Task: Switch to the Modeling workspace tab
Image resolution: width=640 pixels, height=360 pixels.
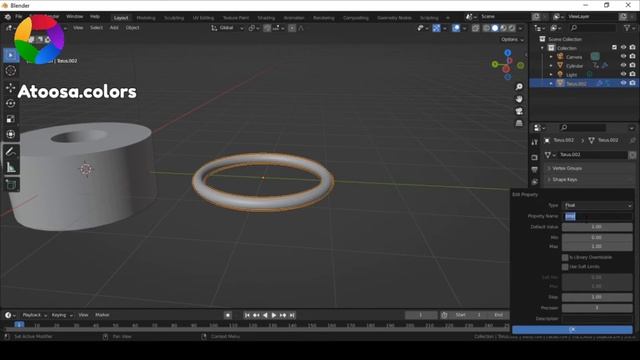Action: click(x=146, y=18)
